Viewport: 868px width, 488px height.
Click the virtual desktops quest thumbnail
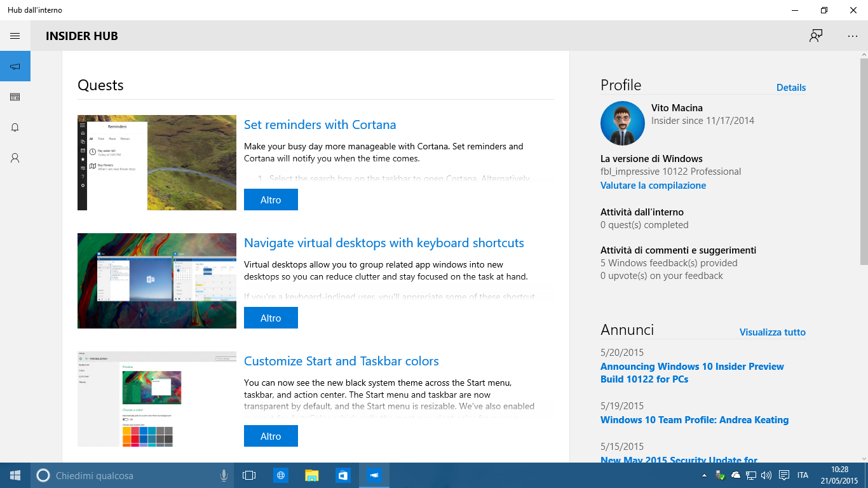[157, 281]
